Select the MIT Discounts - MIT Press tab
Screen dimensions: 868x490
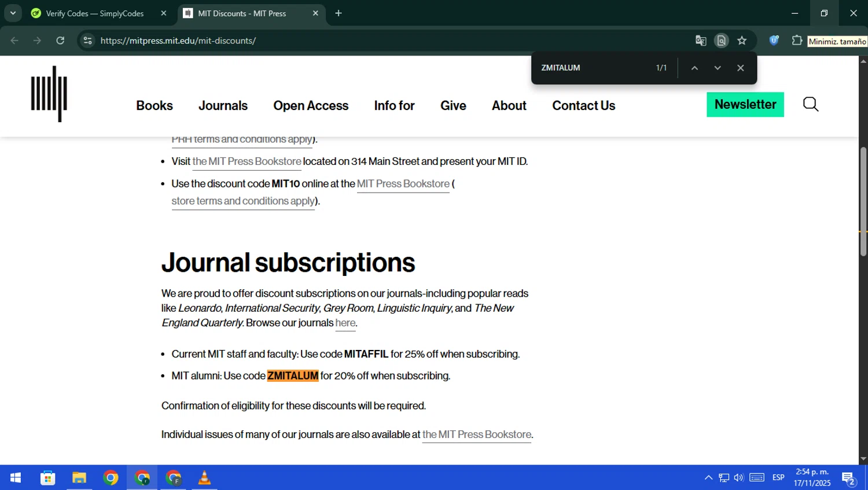point(241,13)
